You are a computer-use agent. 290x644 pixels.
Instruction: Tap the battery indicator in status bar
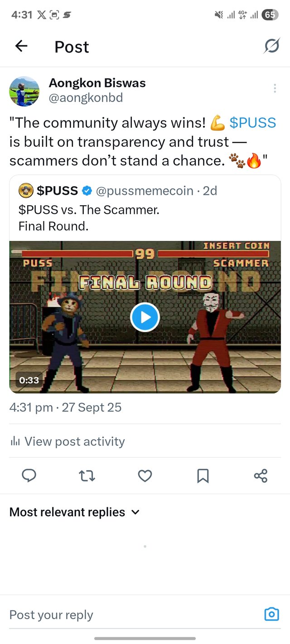[x=270, y=14]
